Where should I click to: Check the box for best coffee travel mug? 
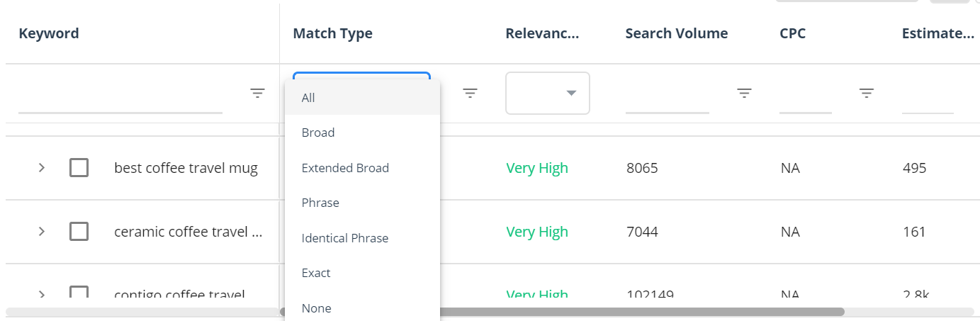pos(79,168)
